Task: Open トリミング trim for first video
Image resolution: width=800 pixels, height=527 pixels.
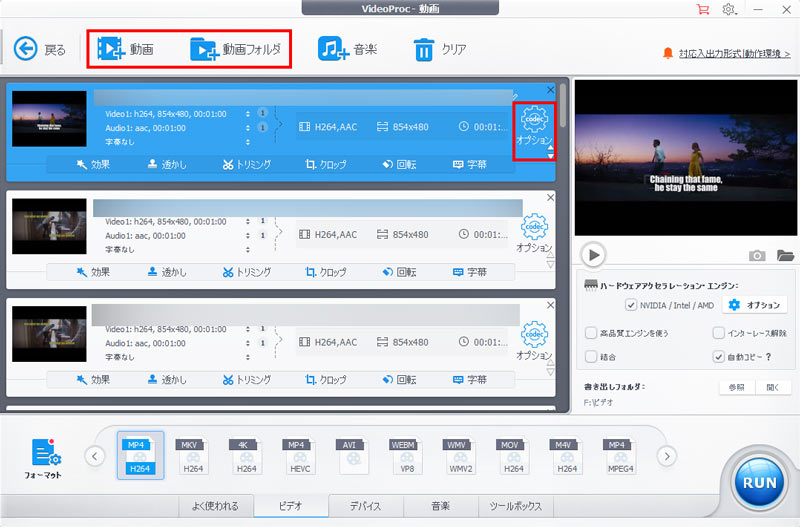Action: tap(246, 164)
